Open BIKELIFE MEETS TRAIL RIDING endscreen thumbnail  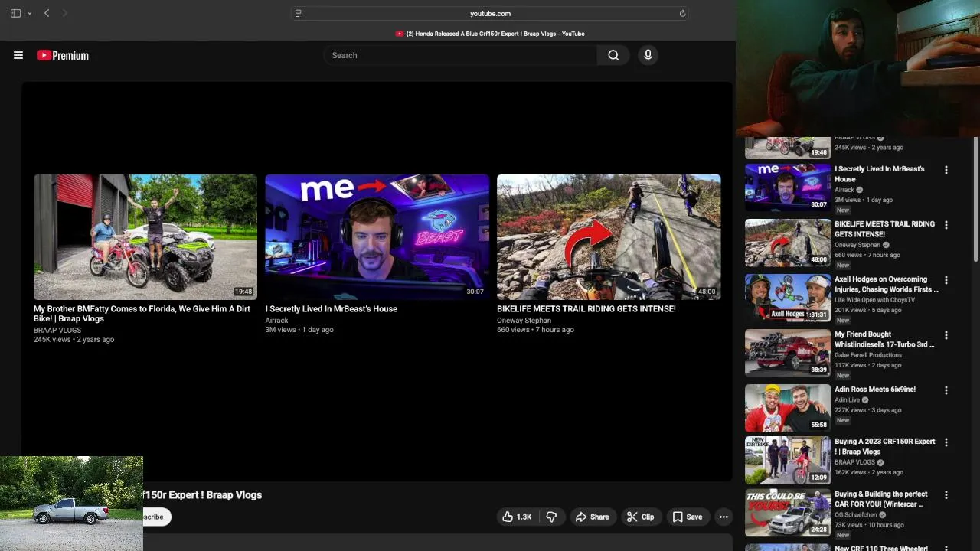[609, 237]
